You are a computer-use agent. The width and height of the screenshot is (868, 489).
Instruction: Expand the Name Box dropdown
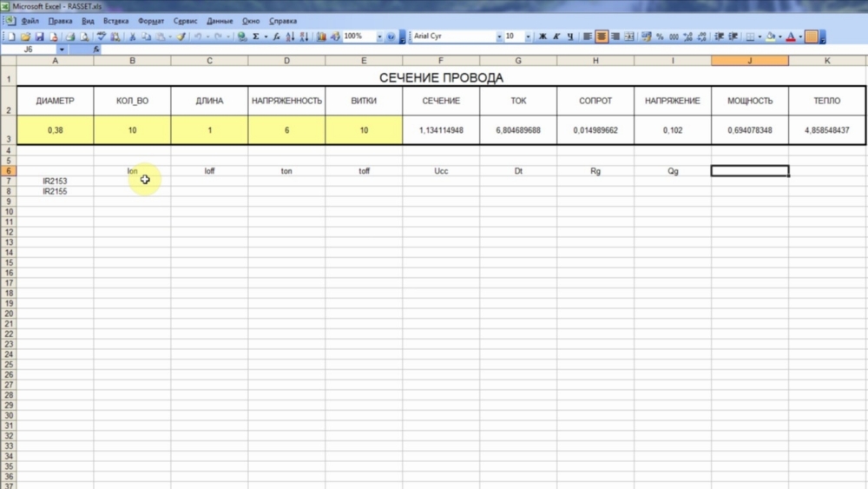point(62,50)
